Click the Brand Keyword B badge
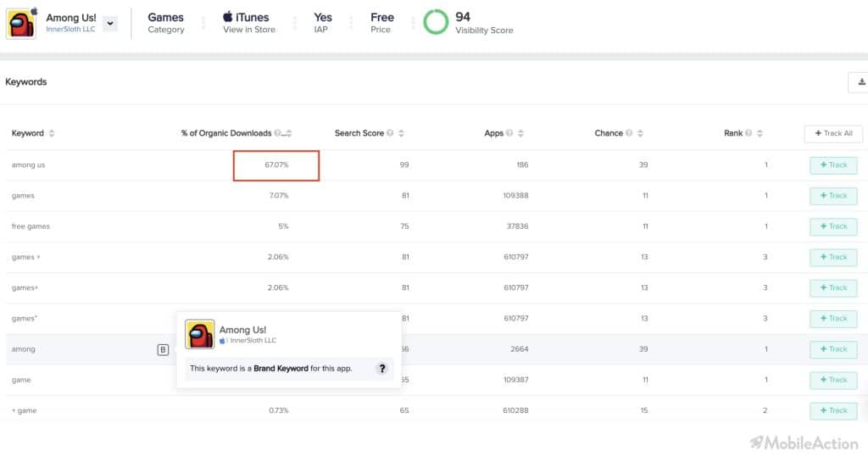Viewport: 868px width, 468px height. pyautogui.click(x=163, y=349)
